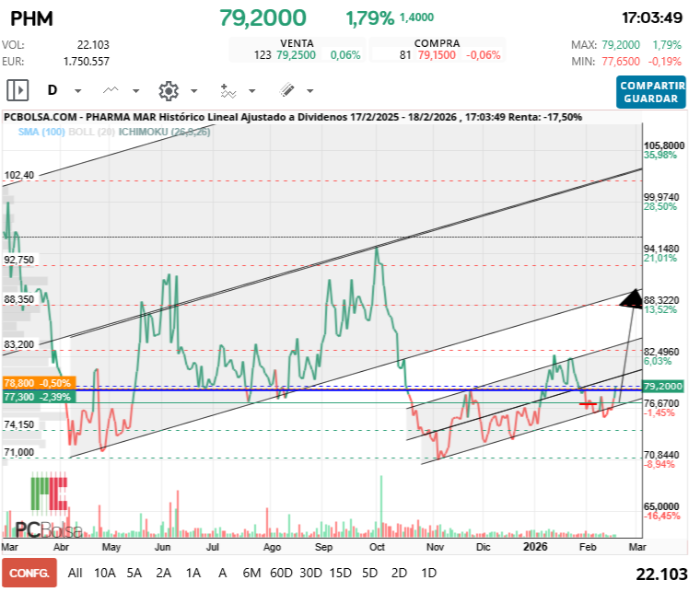
Task: Toggle the SMA (100) indicator
Action: pos(41,132)
